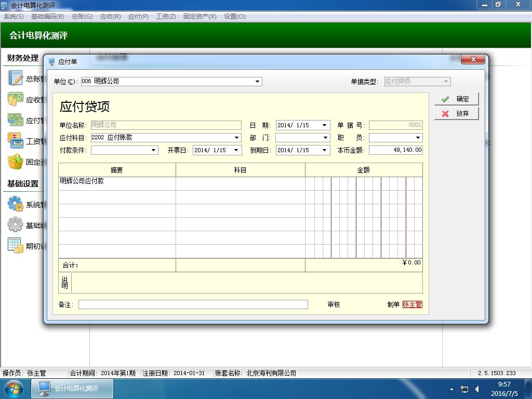Image resolution: width=532 pixels, height=399 pixels.
Task: Click the 确定 confirm button
Action: [x=456, y=99]
